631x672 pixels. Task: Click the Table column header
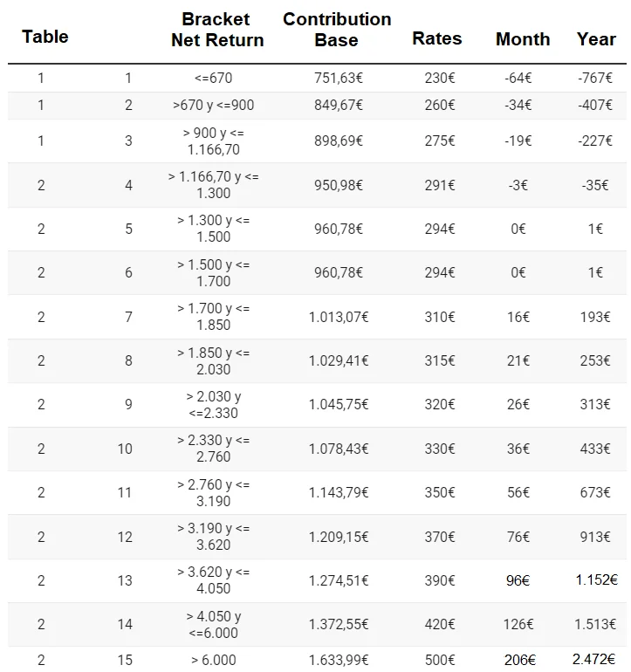click(x=45, y=37)
